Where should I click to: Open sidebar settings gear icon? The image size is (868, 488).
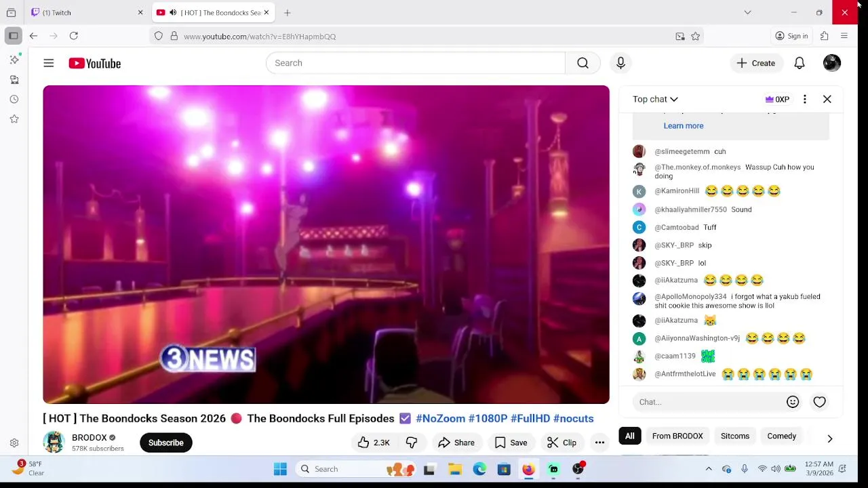tap(14, 443)
